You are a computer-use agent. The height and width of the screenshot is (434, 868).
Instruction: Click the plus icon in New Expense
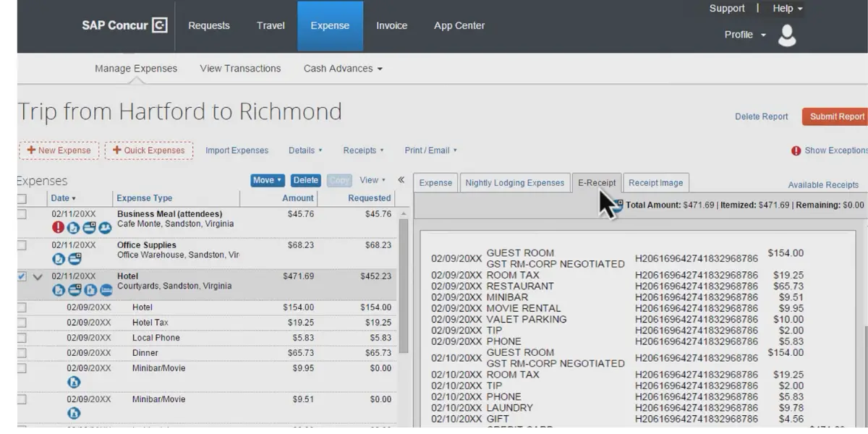31,150
